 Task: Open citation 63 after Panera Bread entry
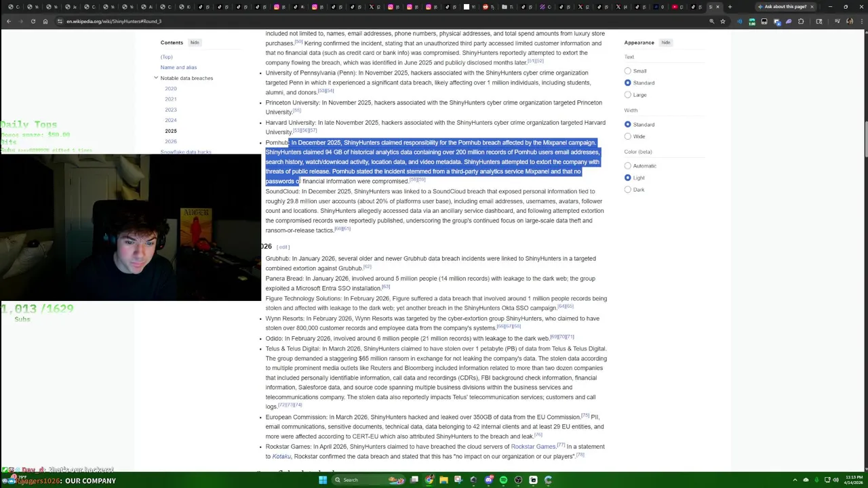[386, 287]
